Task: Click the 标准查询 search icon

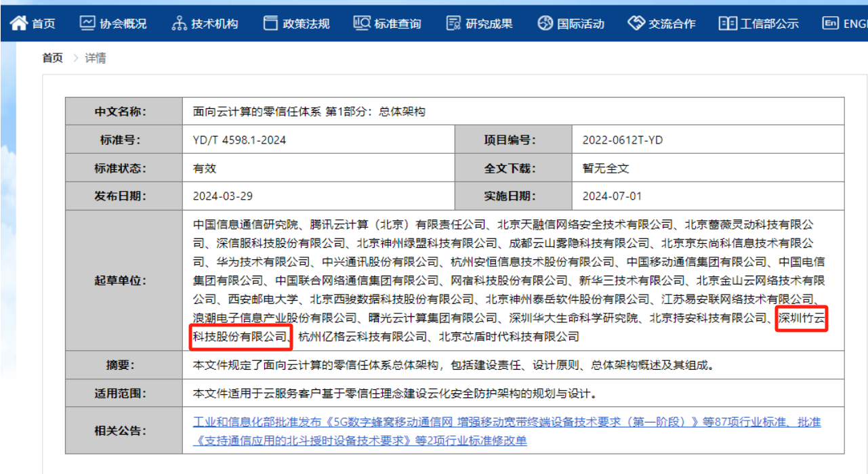Action: pos(361,24)
